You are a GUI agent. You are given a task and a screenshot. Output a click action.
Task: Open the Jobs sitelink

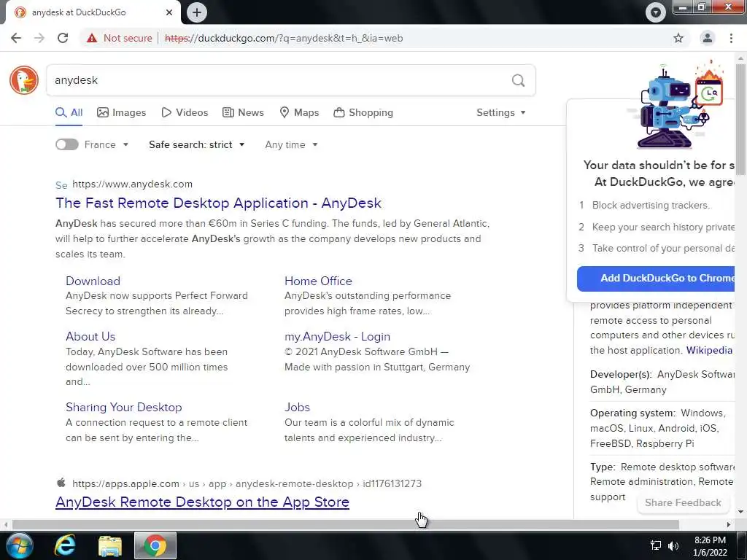(x=298, y=407)
